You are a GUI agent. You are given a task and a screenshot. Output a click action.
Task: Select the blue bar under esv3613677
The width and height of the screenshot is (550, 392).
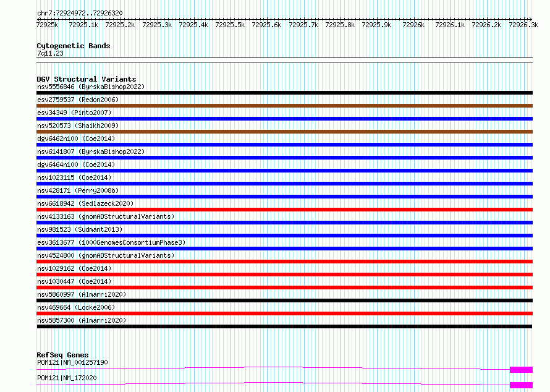tap(284, 249)
